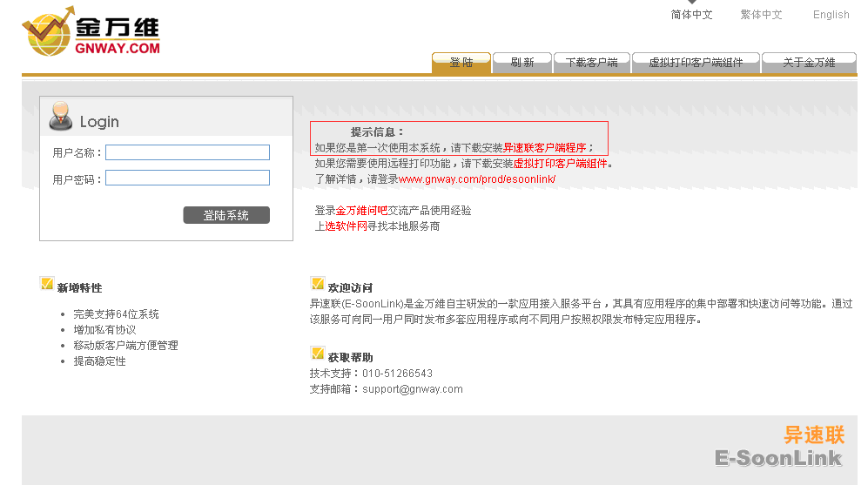Click the Login title text
This screenshot has height=492, width=868.
pyautogui.click(x=99, y=122)
